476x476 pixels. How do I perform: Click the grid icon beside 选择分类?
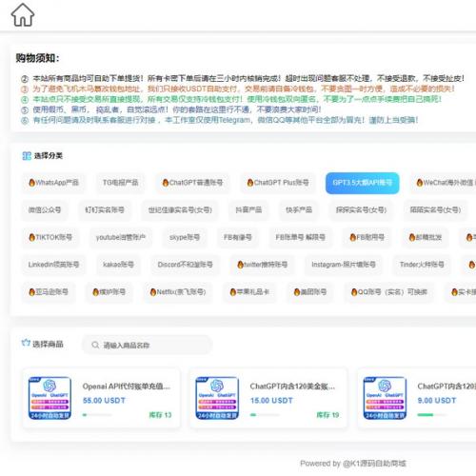pyautogui.click(x=27, y=156)
